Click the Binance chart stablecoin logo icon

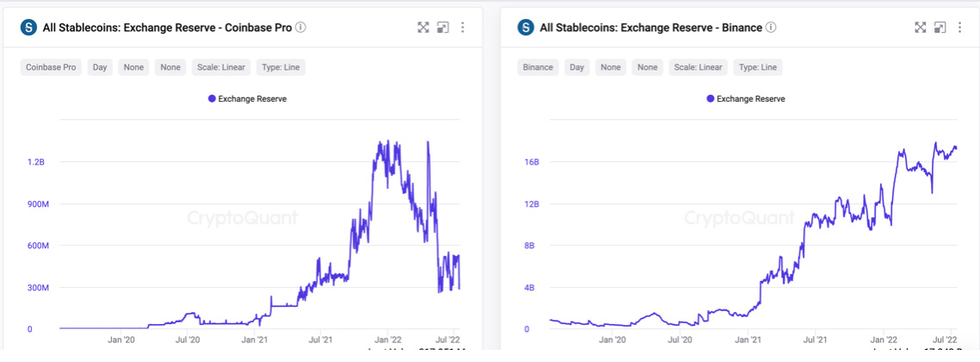(525, 27)
